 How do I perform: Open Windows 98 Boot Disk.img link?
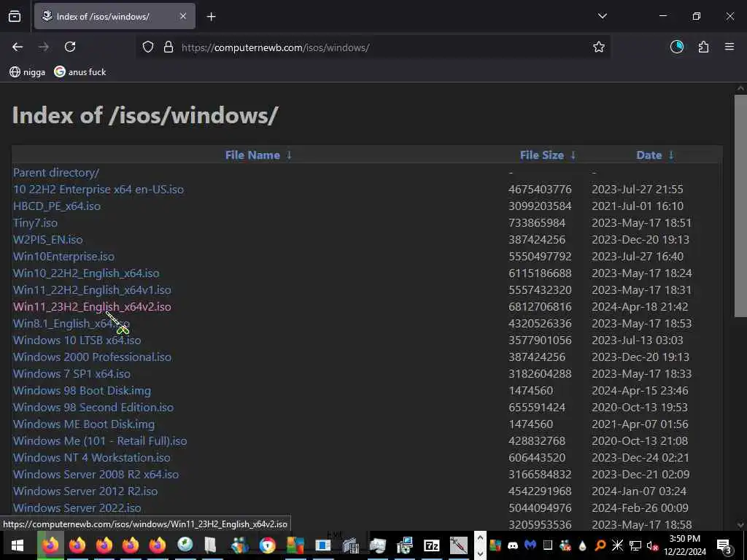pos(82,391)
